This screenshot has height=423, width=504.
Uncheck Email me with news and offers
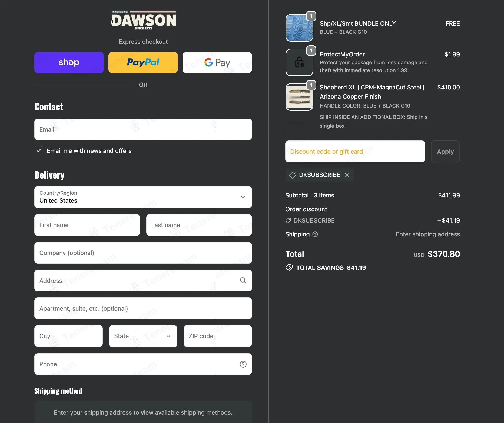coord(39,150)
